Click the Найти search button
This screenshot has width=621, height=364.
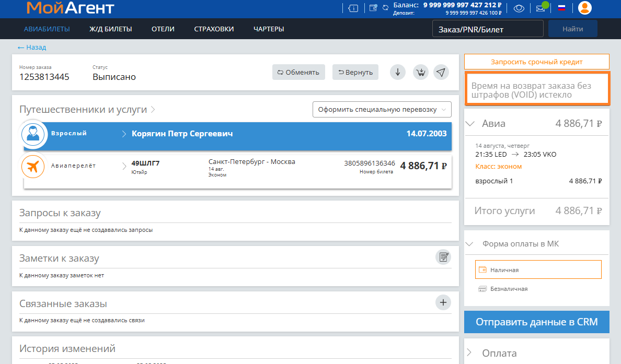click(x=573, y=29)
